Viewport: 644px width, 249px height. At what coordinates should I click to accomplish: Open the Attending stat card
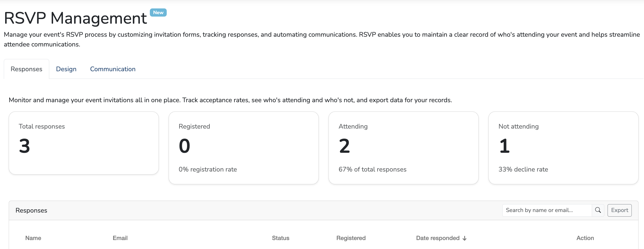tap(403, 148)
